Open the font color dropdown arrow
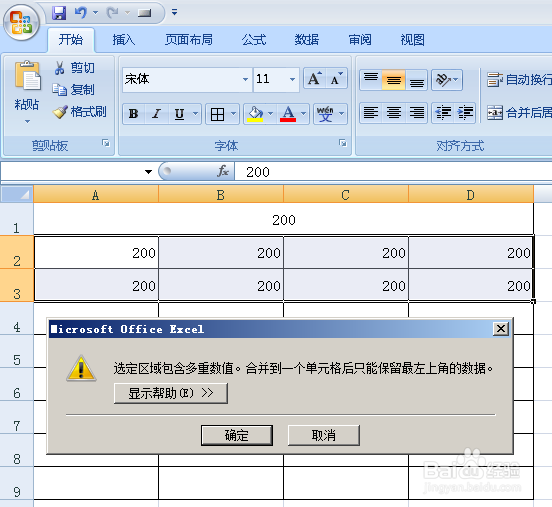 (303, 114)
